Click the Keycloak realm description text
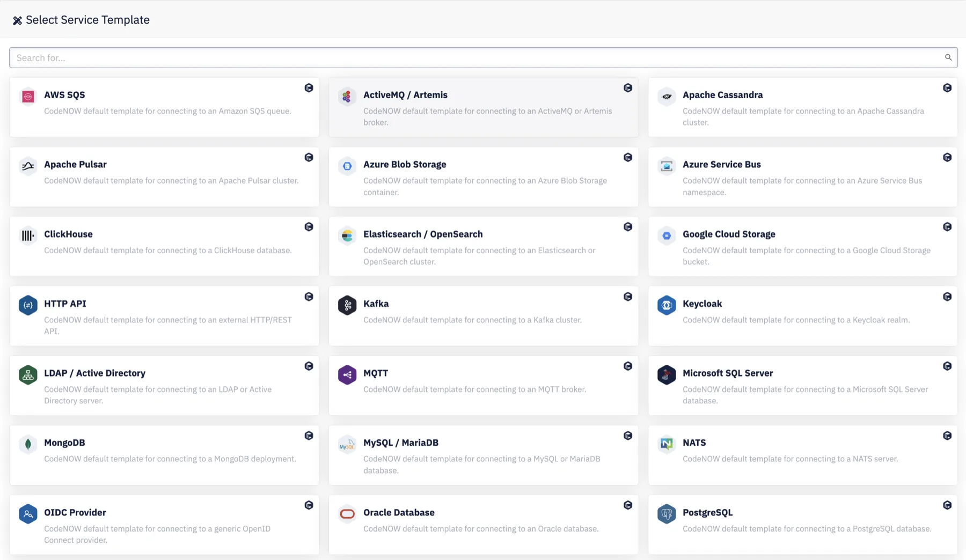 [x=796, y=320]
